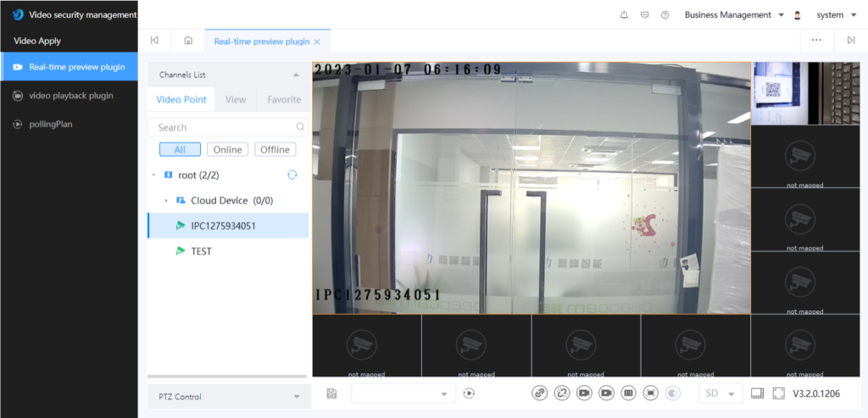The width and height of the screenshot is (868, 418).
Task: Open the messages chat icon
Action: pos(645,15)
